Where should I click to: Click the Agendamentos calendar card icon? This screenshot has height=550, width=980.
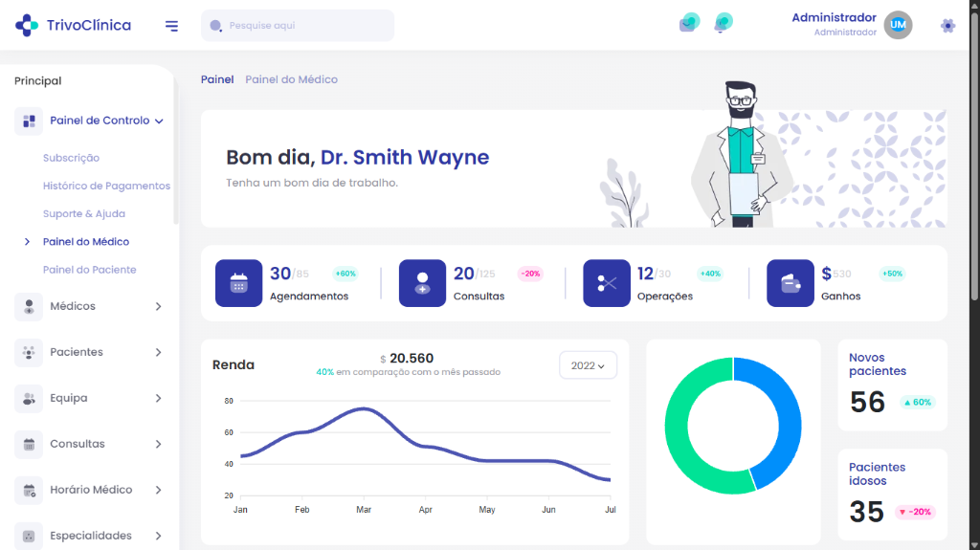pyautogui.click(x=238, y=283)
